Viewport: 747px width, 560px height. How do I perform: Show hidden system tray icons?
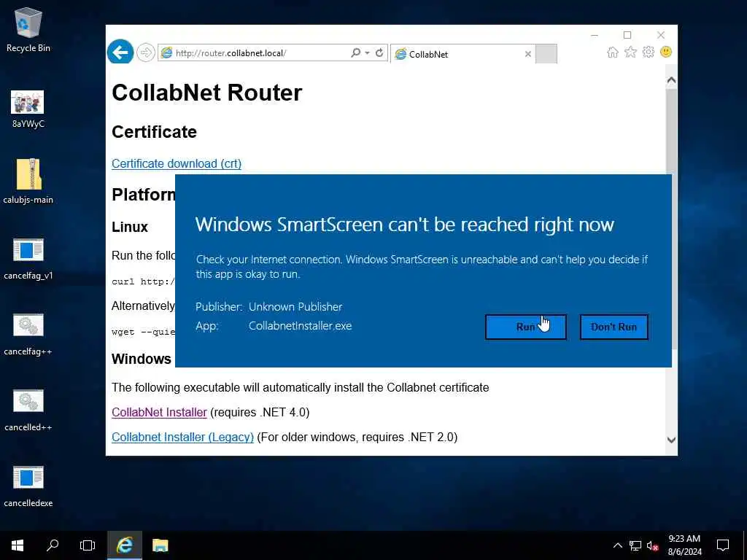[x=617, y=545]
